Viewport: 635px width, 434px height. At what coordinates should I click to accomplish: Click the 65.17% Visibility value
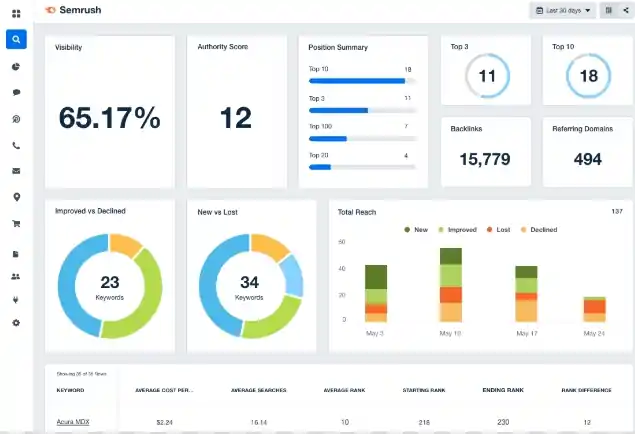[x=110, y=118]
